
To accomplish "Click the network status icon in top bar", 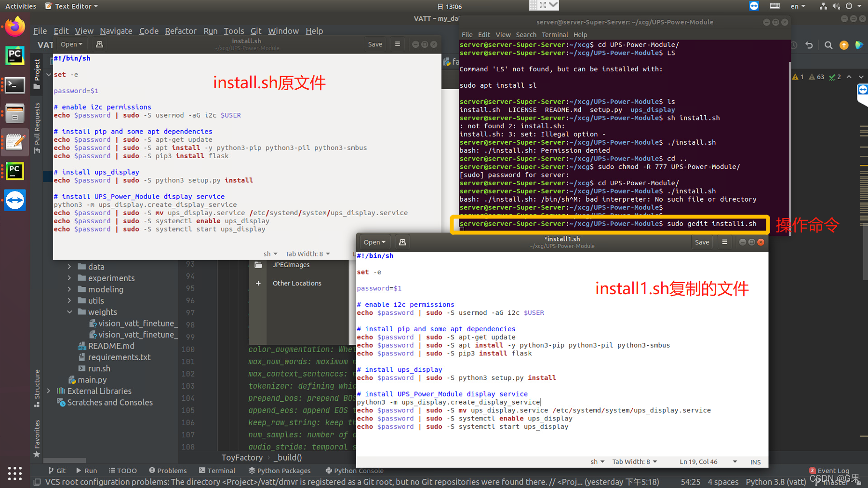I will pos(823,6).
